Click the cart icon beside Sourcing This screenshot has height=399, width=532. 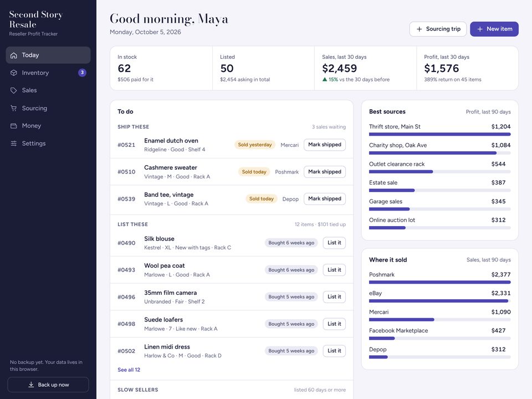click(13, 108)
